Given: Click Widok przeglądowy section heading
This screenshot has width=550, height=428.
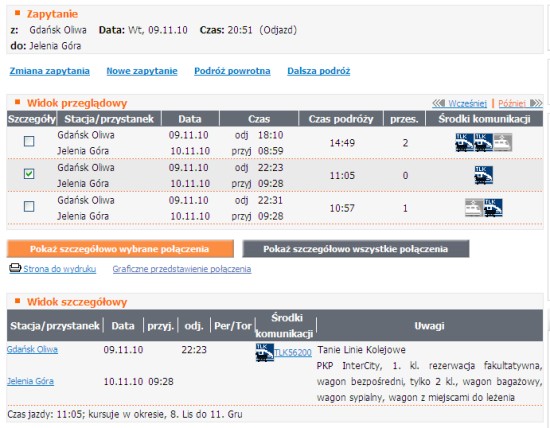Looking at the screenshot, I should pos(77,103).
